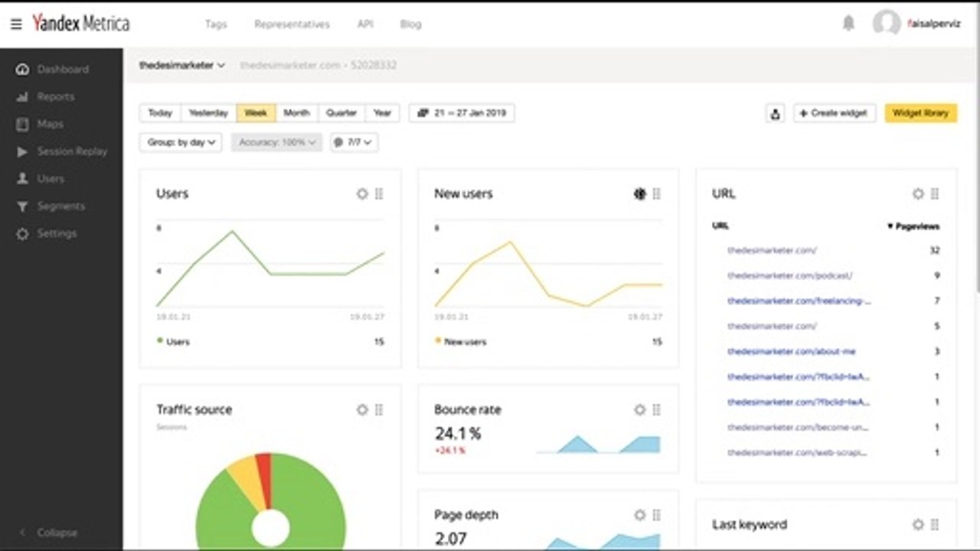The image size is (980, 551).
Task: Open settings gear of Last keyword widget
Action: 918,524
